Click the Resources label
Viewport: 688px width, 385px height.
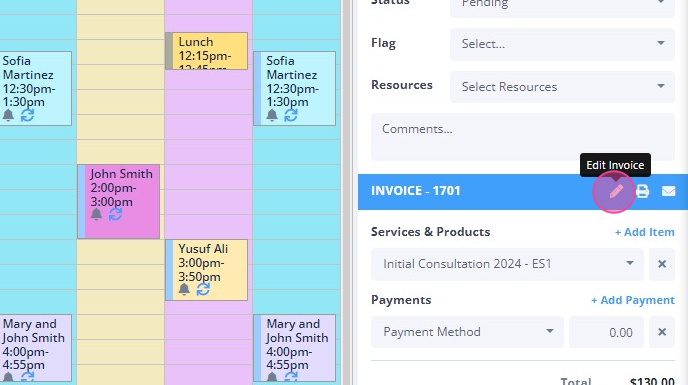(x=402, y=85)
